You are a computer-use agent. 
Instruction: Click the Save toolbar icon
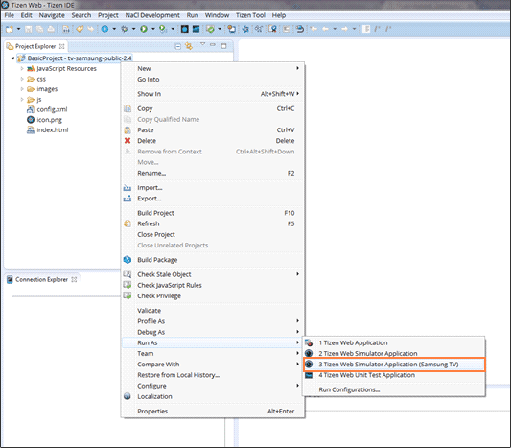click(x=29, y=29)
